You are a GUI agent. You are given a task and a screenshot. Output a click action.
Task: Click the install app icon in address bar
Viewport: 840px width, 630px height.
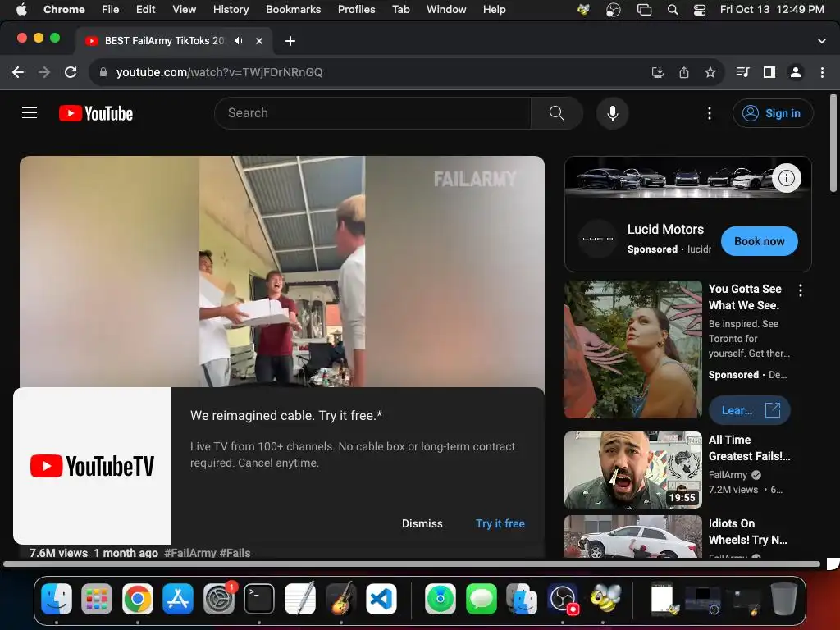[657, 72]
